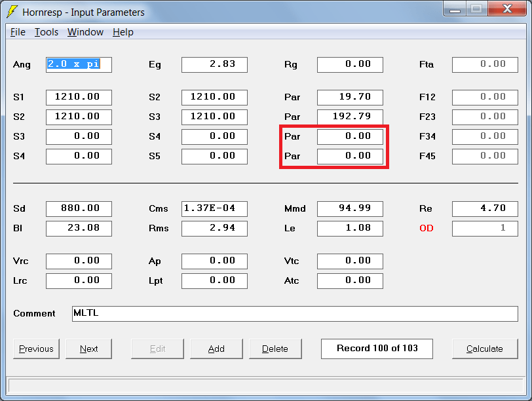Click the Rg input field
The width and height of the screenshot is (532, 401).
[350, 64]
